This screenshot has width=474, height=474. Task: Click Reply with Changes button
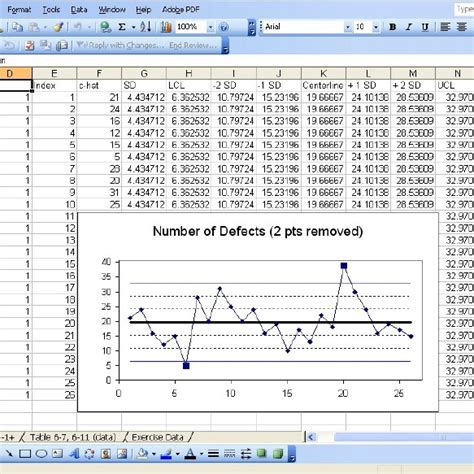click(121, 45)
